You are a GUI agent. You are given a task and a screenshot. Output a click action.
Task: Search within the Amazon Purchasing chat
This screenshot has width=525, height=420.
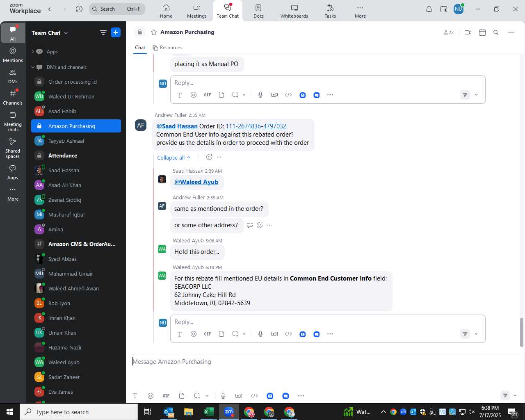496,32
